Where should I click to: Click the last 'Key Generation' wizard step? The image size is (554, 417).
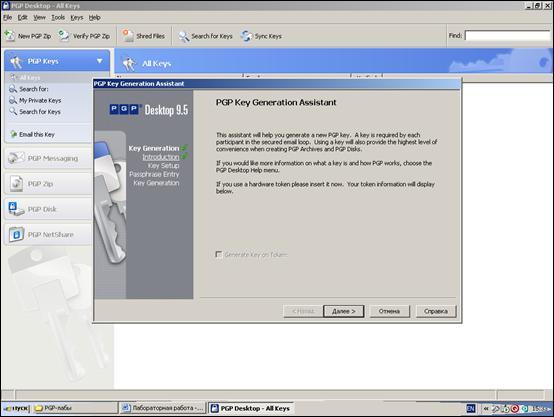156,183
